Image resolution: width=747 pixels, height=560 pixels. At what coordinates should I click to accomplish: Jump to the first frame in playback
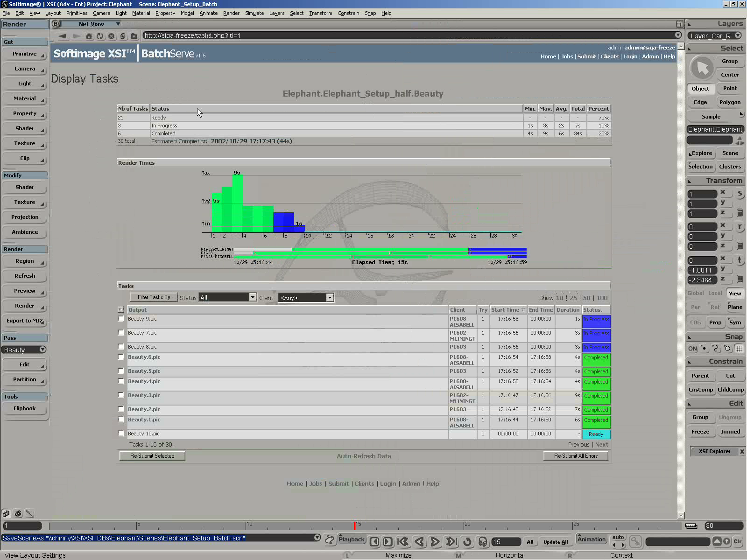click(x=403, y=541)
